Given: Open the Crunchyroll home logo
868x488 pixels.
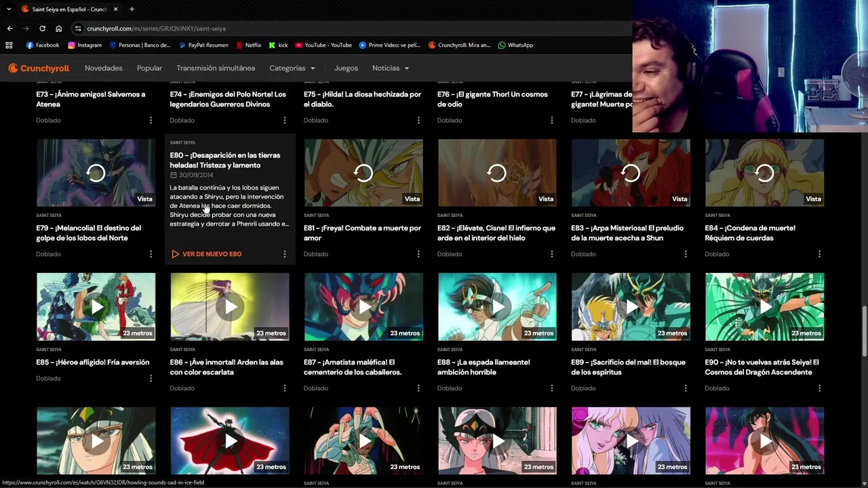Looking at the screenshot, I should (x=39, y=68).
